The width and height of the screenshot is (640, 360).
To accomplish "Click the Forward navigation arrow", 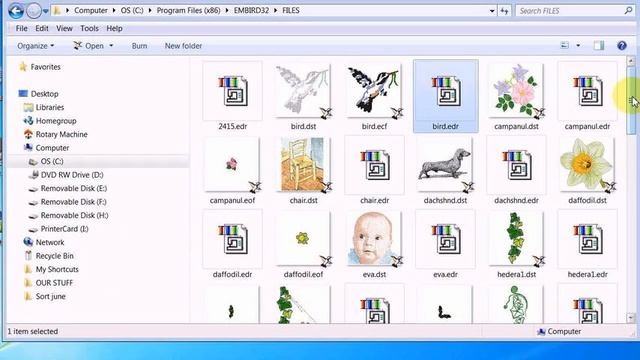I will tap(34, 11).
